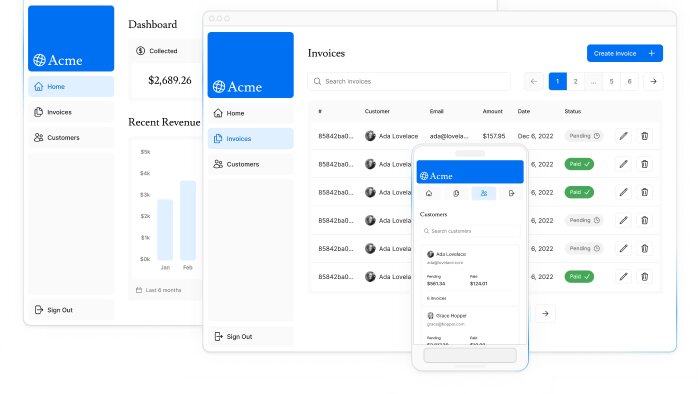The width and height of the screenshot is (700, 394).
Task: Click the Collected dollar icon on the Dashboard
Action: pyautogui.click(x=141, y=51)
